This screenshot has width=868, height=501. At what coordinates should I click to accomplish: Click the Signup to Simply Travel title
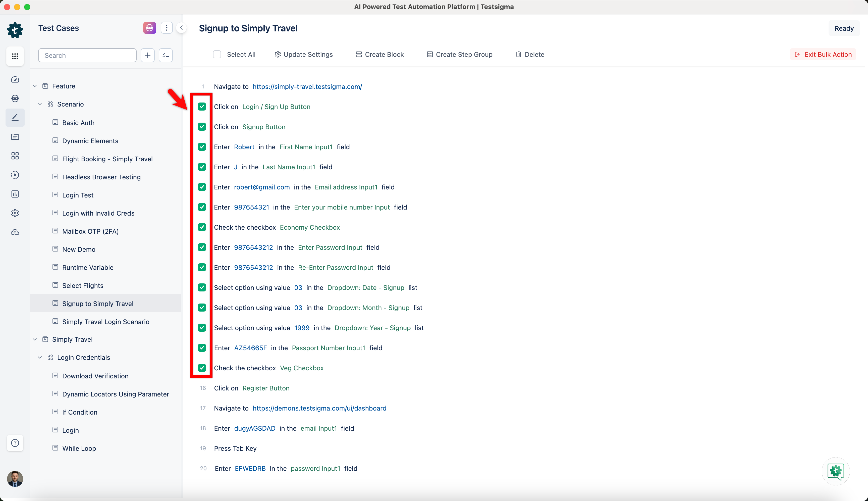(248, 28)
